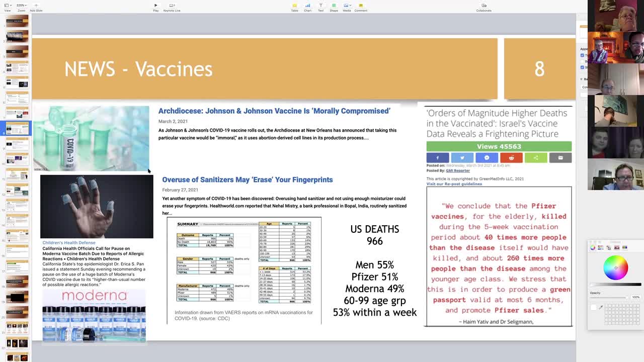
Task: Select the slide number 8 box
Action: point(539,69)
